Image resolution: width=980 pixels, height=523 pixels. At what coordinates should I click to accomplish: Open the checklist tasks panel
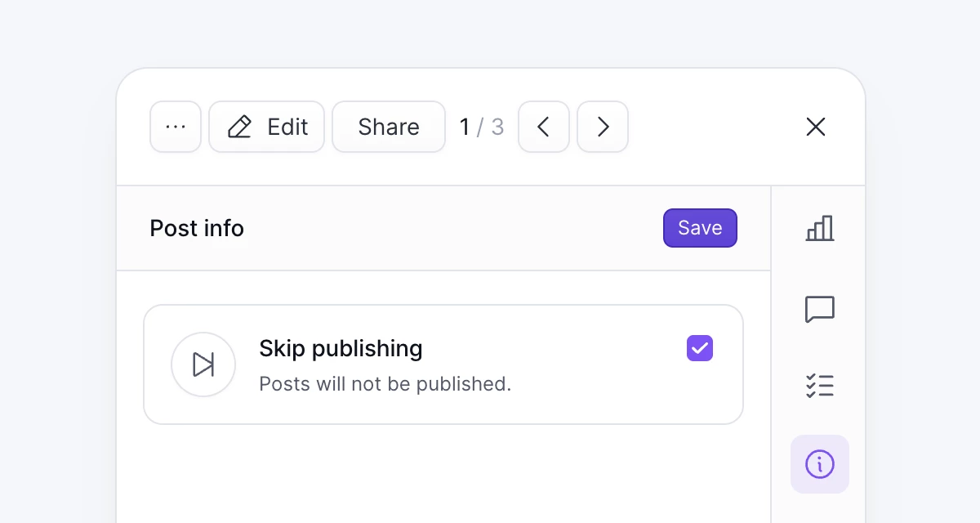tap(819, 385)
